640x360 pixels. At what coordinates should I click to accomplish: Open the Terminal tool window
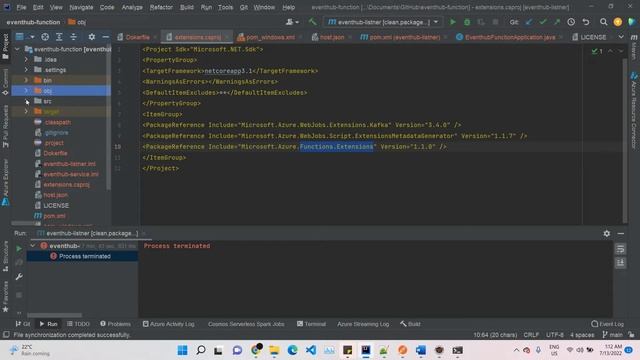(x=311, y=324)
